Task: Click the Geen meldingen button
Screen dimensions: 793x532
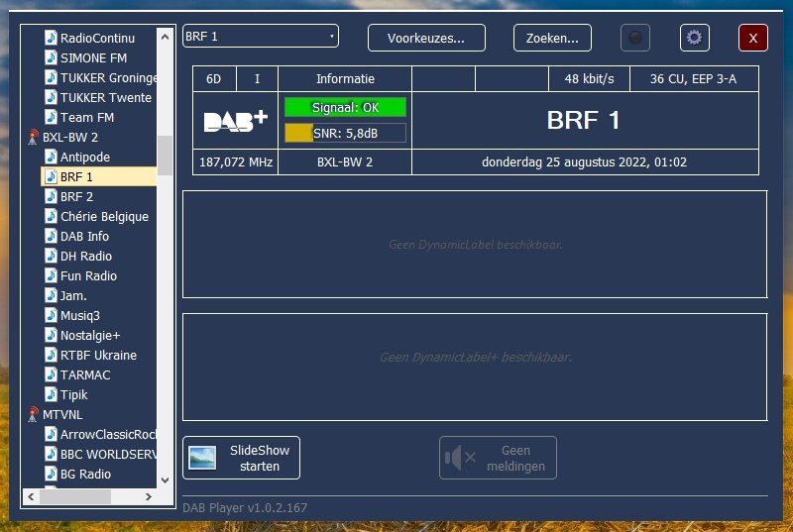Action: tap(499, 458)
